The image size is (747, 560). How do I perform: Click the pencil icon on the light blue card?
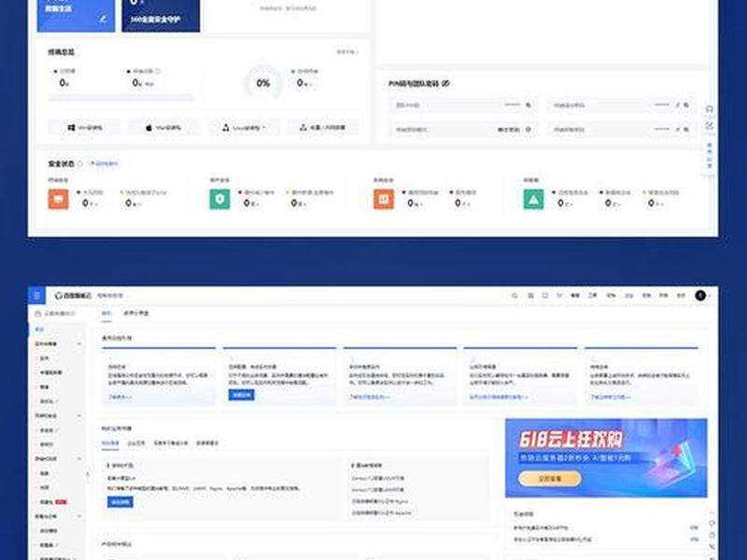[103, 19]
